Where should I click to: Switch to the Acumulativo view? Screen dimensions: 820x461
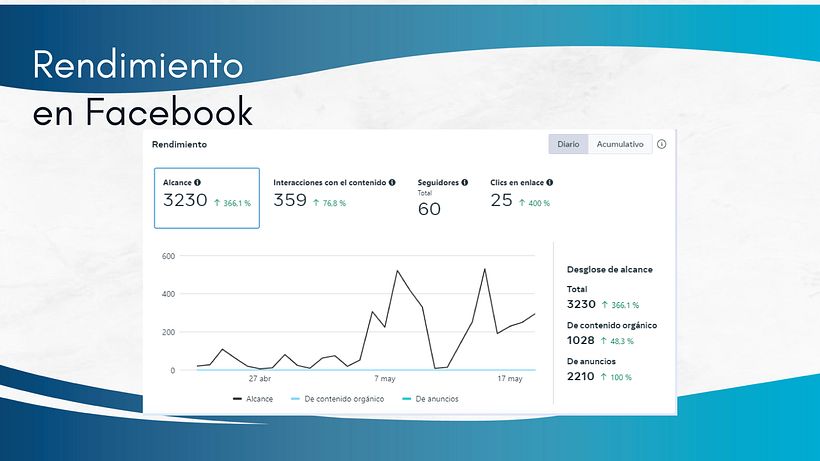[x=620, y=144]
